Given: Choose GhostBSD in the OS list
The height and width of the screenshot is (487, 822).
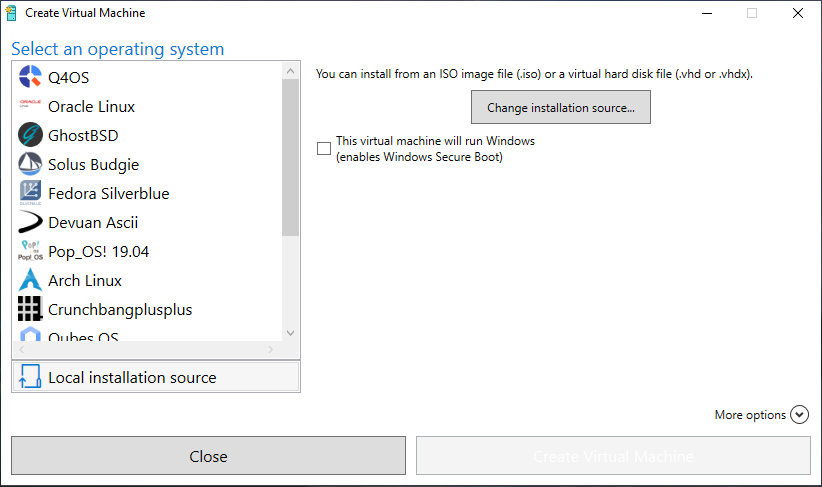Looking at the screenshot, I should pyautogui.click(x=147, y=135).
